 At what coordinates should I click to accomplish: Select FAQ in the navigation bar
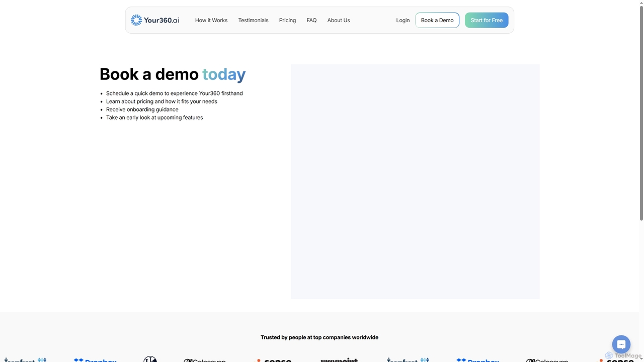coord(311,20)
